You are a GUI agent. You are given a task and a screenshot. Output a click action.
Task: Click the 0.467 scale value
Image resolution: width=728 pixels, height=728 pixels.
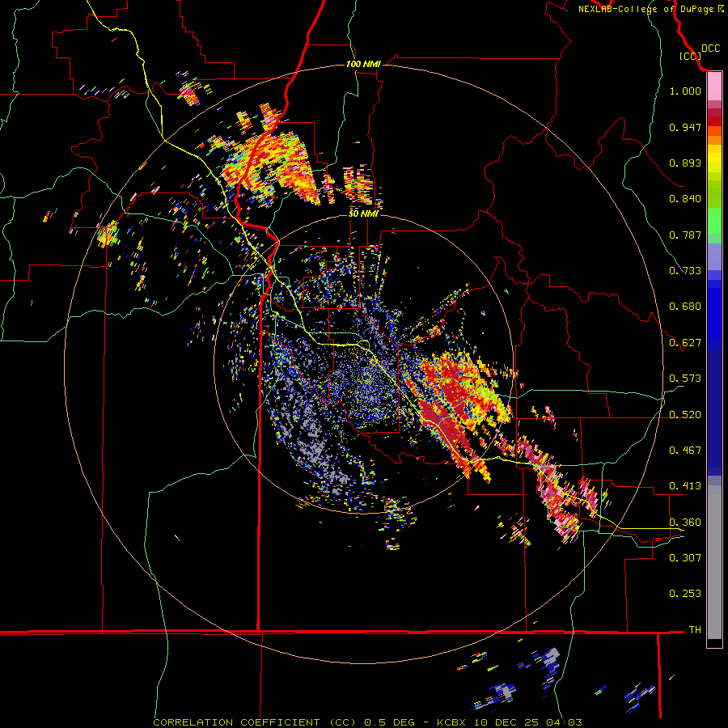(685, 451)
